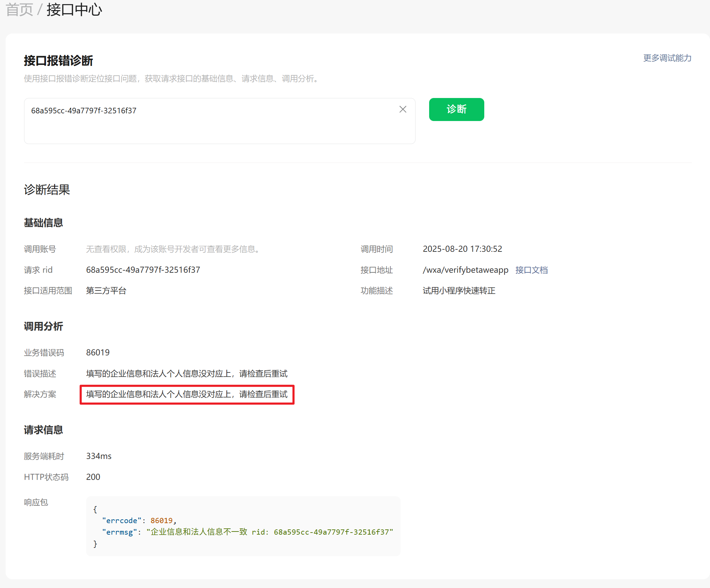Click the green 诊断 button
Image resolution: width=710 pixels, height=588 pixels.
pos(456,110)
